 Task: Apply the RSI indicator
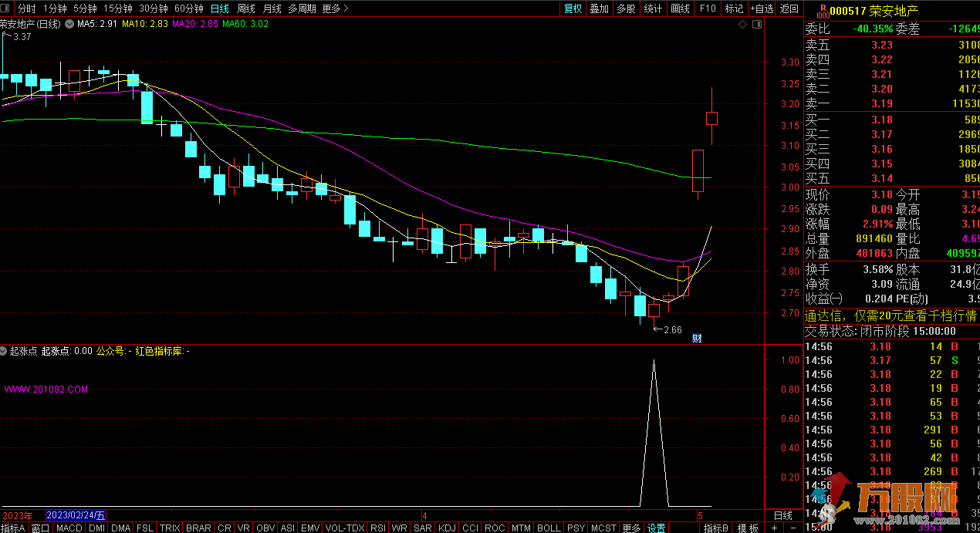[x=378, y=528]
